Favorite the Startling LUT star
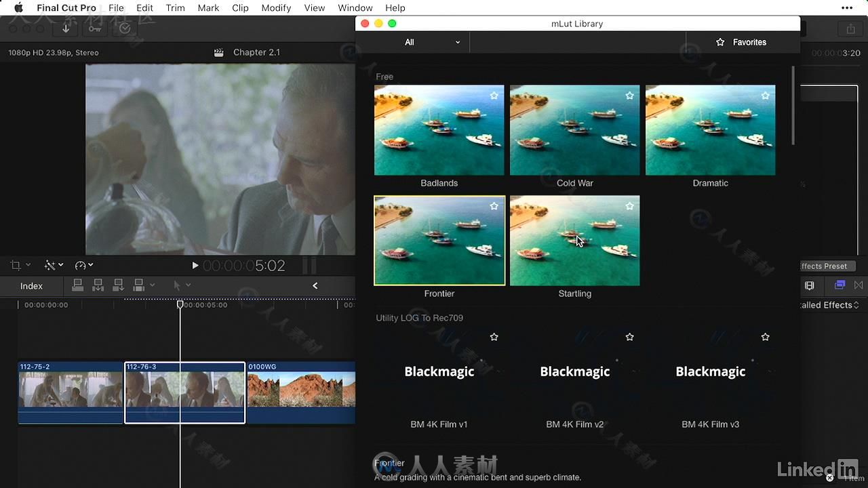This screenshot has width=868, height=488. click(x=630, y=206)
